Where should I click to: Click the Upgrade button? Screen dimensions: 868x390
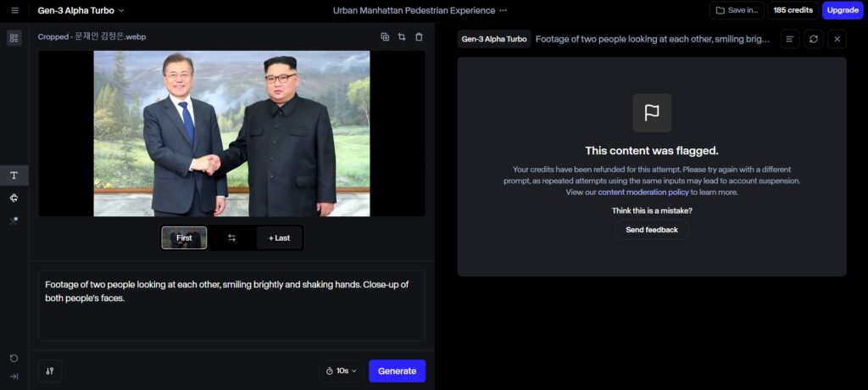[843, 10]
